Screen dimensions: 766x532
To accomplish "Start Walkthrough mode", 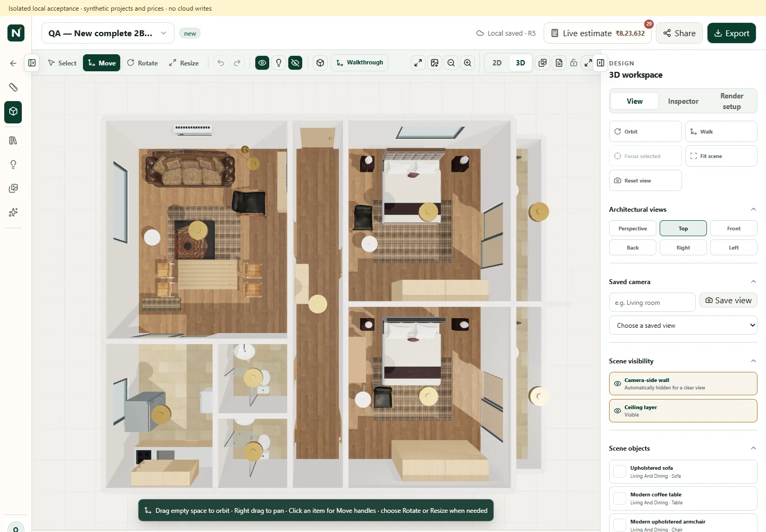I will coord(360,63).
